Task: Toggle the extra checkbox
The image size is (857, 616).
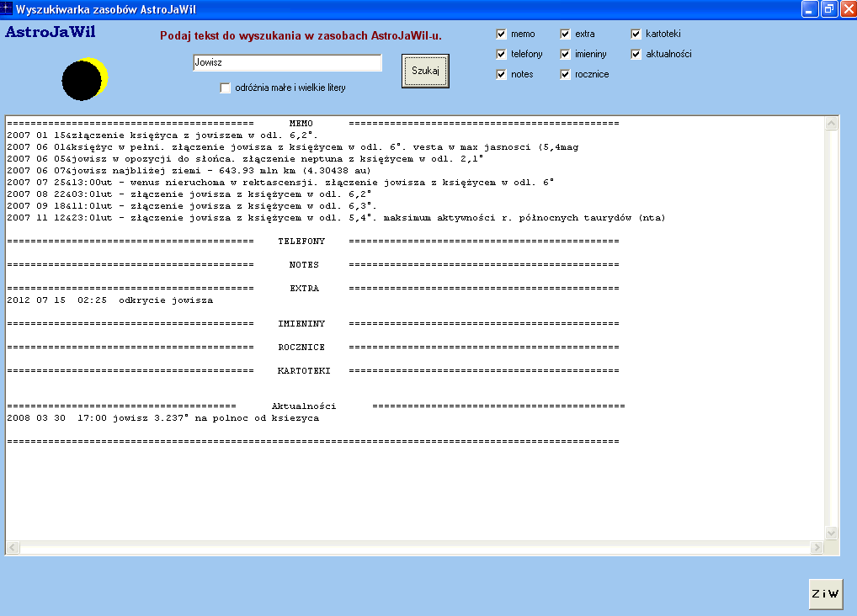Action: click(565, 34)
